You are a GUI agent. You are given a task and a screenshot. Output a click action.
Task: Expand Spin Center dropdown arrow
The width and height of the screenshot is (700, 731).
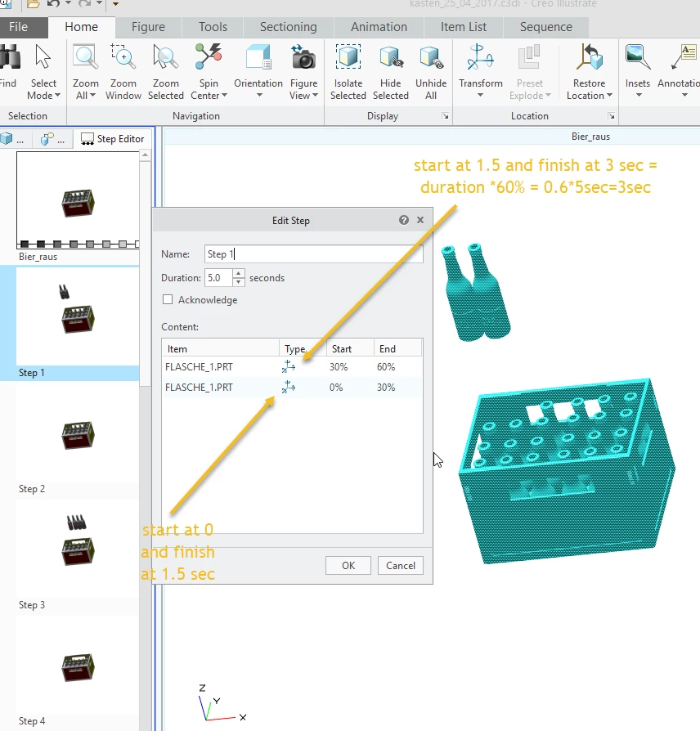(x=224, y=95)
